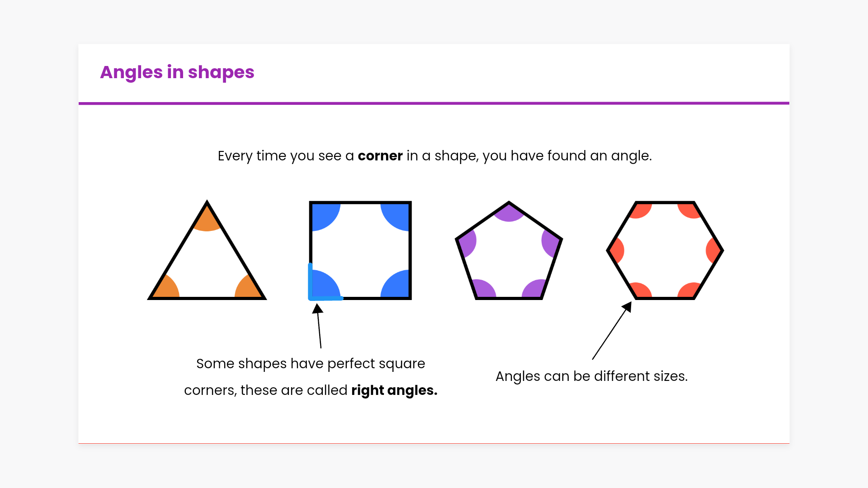
Task: Click the top orange angle of the triangle
Action: [207, 220]
